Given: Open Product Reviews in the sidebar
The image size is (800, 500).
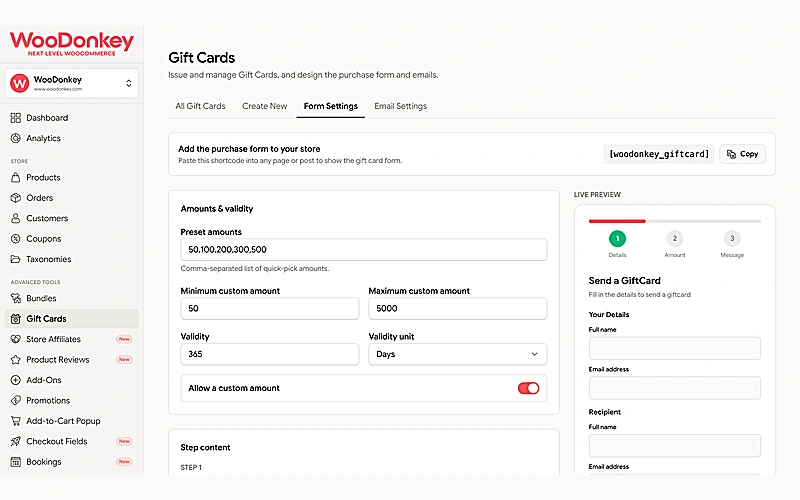Looking at the screenshot, I should coord(71,360).
